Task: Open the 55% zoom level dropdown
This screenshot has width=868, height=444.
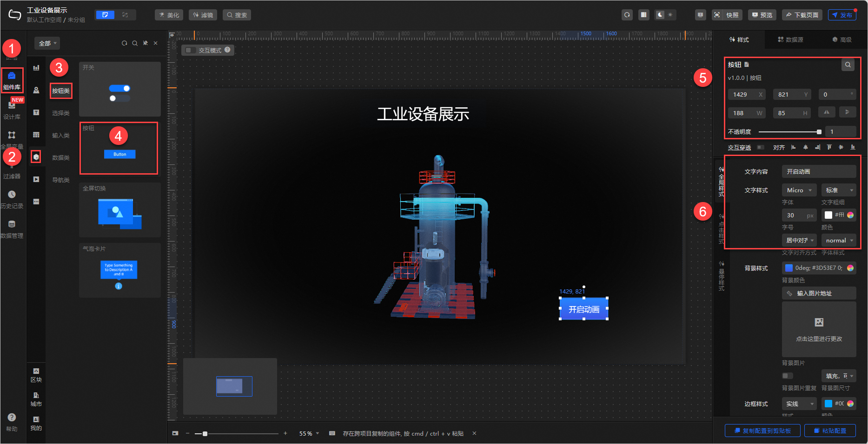Action: click(309, 433)
